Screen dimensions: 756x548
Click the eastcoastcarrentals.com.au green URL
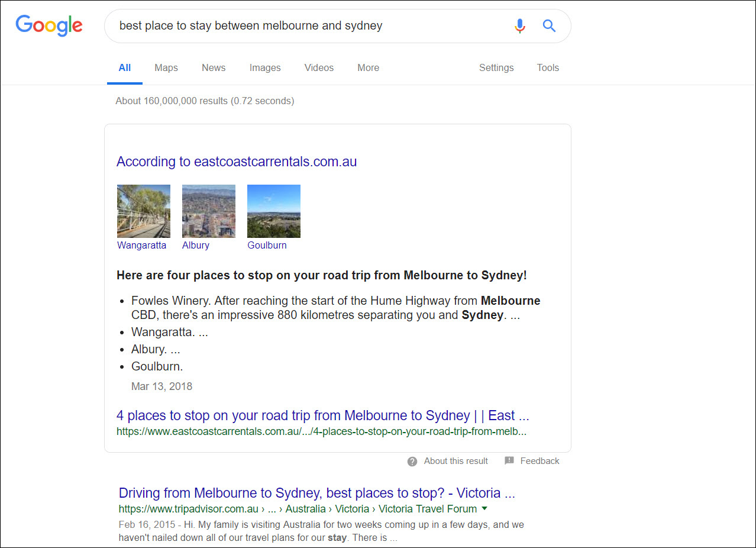click(322, 431)
